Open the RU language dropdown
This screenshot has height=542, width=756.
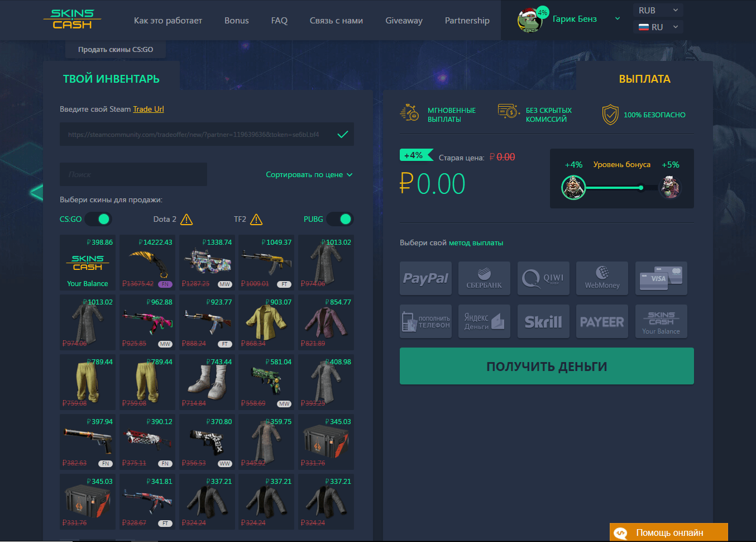coord(658,27)
